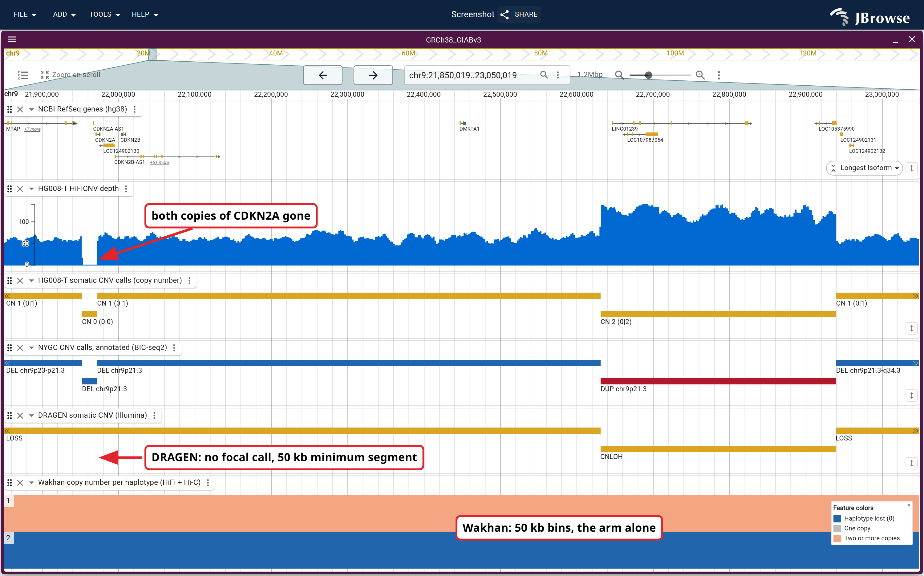Grab the Wakhan track drag handle
This screenshot has height=576, width=924.
coord(10,483)
